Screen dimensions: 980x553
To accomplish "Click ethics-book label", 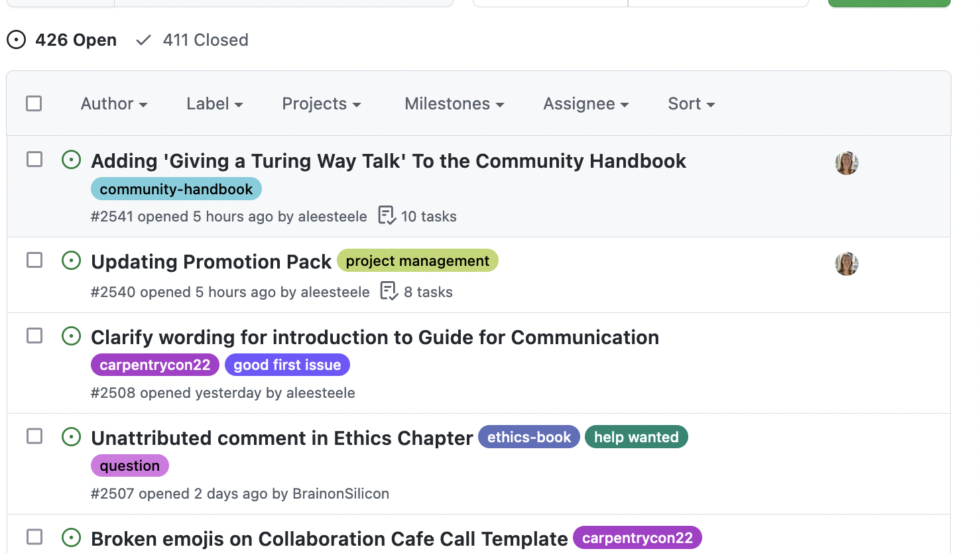I will (529, 437).
